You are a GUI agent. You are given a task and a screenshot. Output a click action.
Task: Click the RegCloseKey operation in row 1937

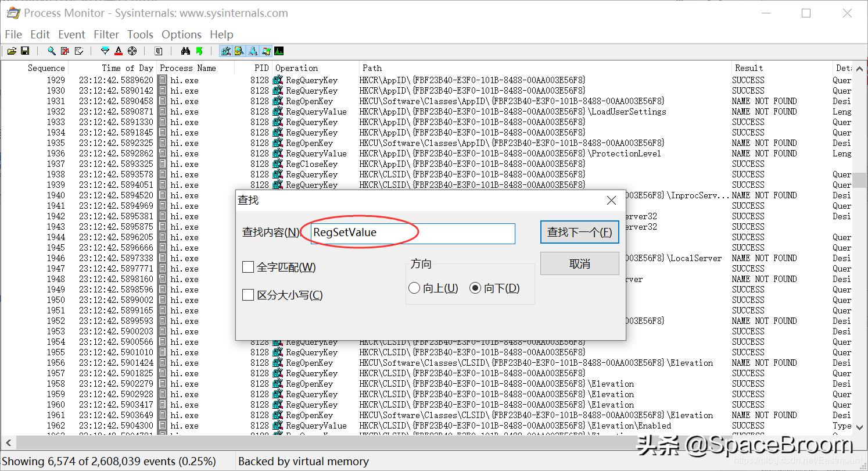pyautogui.click(x=311, y=164)
